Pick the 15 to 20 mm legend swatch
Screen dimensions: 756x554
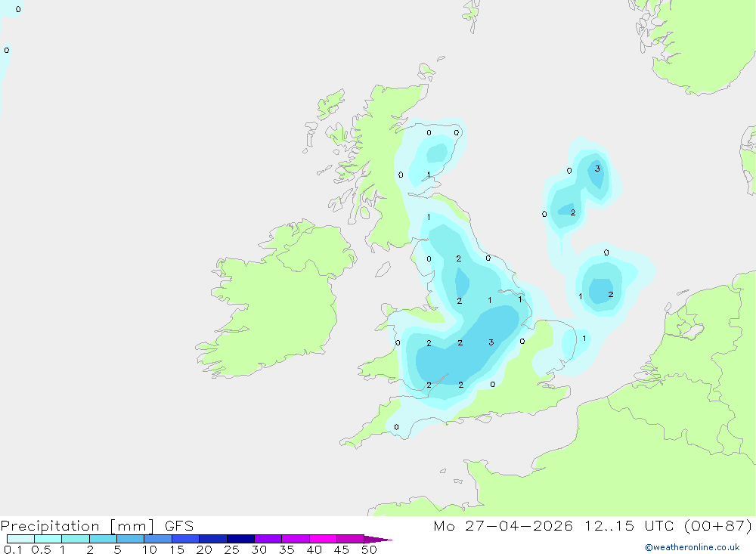(185, 539)
